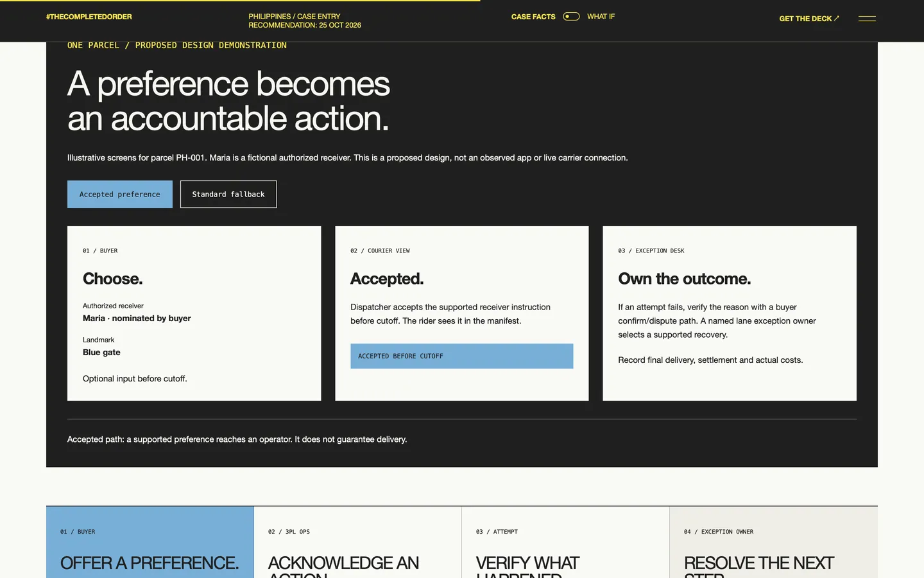
Task: Click the 'RESOLVE THE NEXT' step heading
Action: point(759,563)
